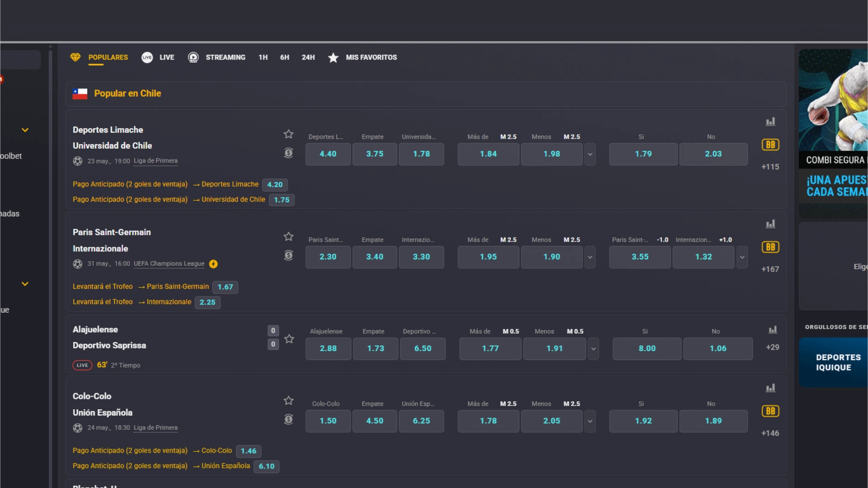Show +29 more markets for Alajuelense match
Image resolution: width=868 pixels, height=488 pixels.
(773, 347)
